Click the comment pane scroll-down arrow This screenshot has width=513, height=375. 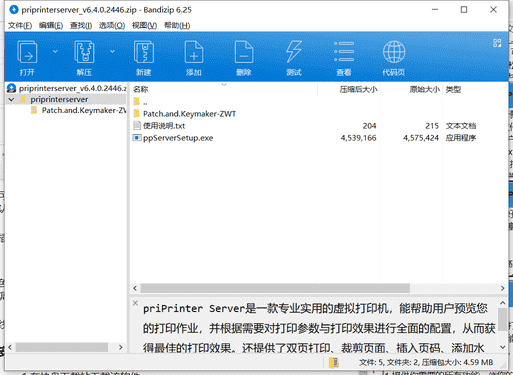[x=503, y=347]
